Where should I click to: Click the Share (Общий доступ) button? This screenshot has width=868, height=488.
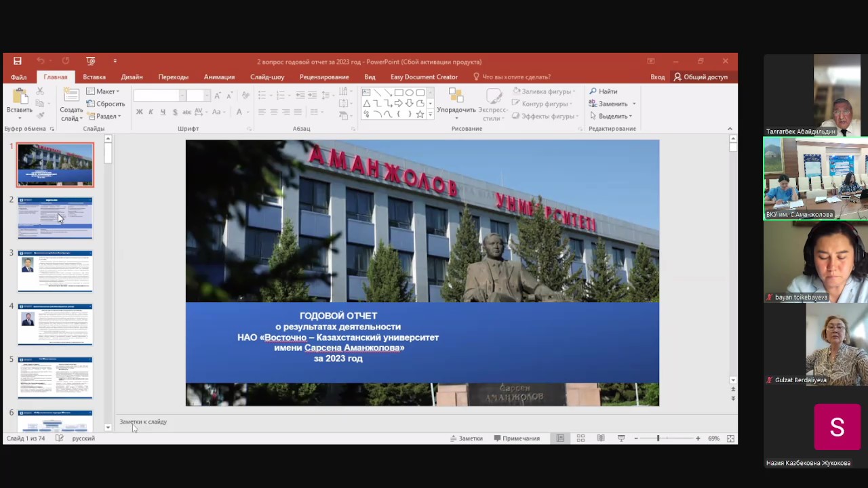click(x=701, y=77)
